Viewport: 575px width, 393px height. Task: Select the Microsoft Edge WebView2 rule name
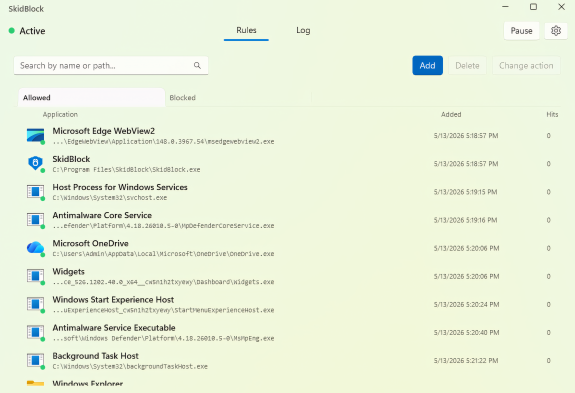pos(103,131)
